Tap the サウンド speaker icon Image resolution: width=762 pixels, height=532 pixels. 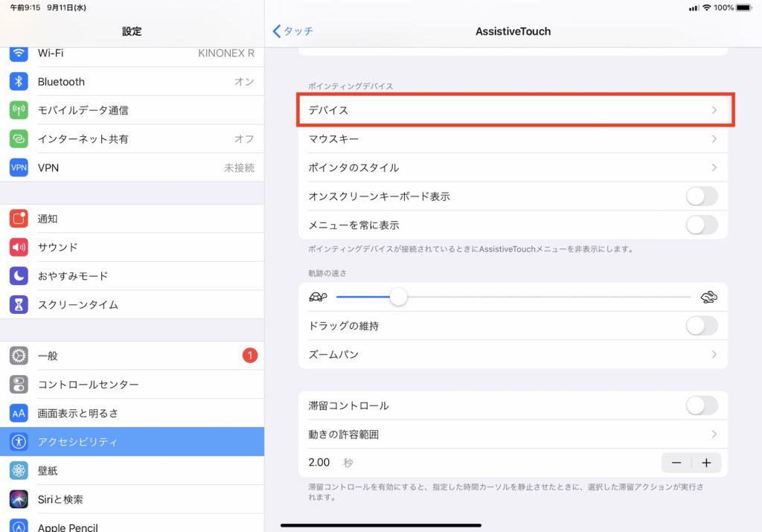pos(19,247)
